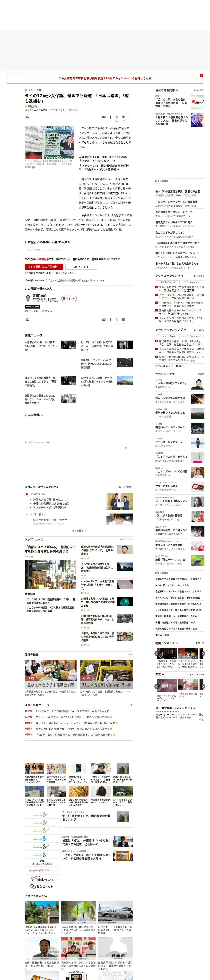Viewport: 210px width, 980px height.
Task: Click the 先生コネクト logo link
Action: [42, 886]
